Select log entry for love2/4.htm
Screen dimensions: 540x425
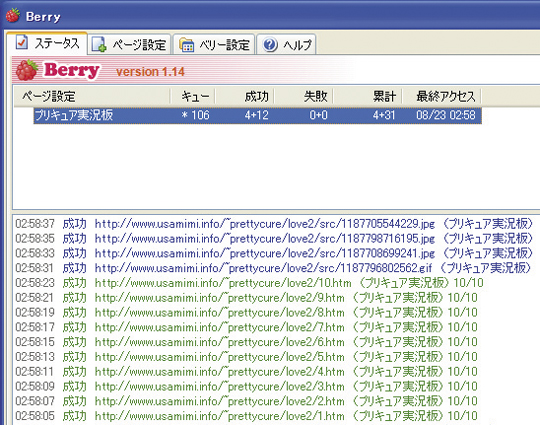(x=246, y=371)
